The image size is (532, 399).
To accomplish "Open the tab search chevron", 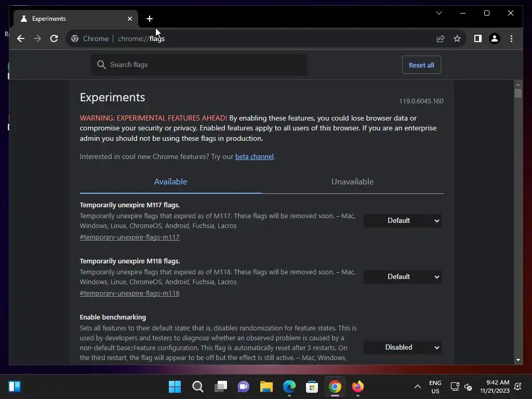I will tap(438, 13).
